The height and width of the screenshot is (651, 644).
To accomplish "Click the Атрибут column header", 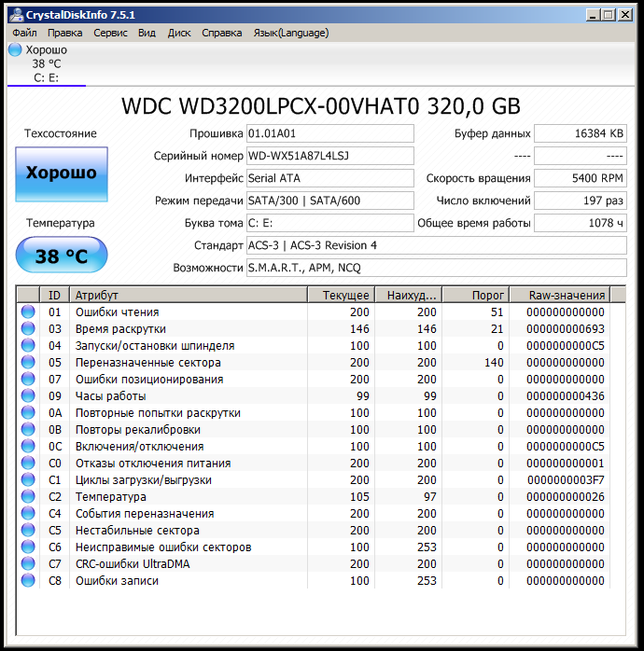I will click(189, 295).
